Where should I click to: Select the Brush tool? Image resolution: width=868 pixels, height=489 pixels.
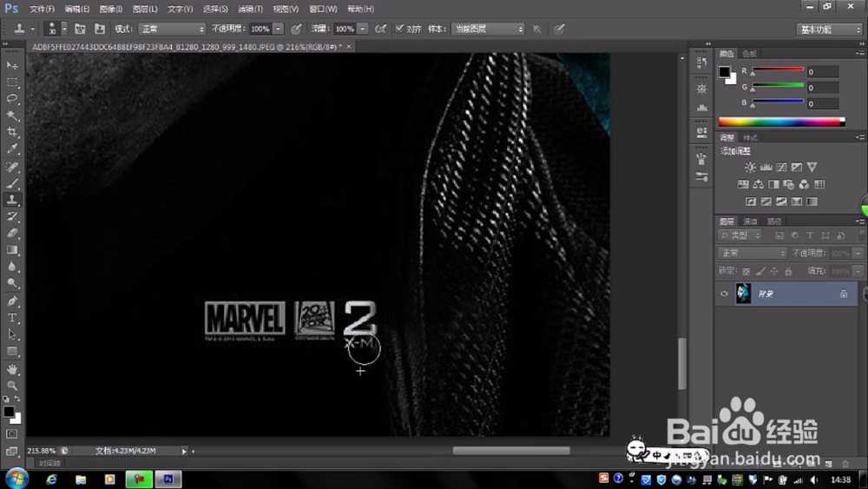coord(12,182)
